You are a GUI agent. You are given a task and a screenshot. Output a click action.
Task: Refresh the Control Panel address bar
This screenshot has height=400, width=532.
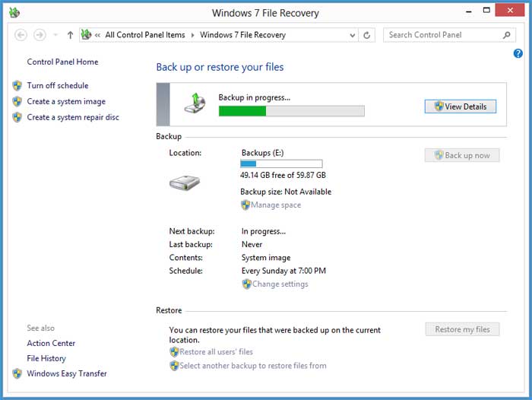[x=368, y=35]
